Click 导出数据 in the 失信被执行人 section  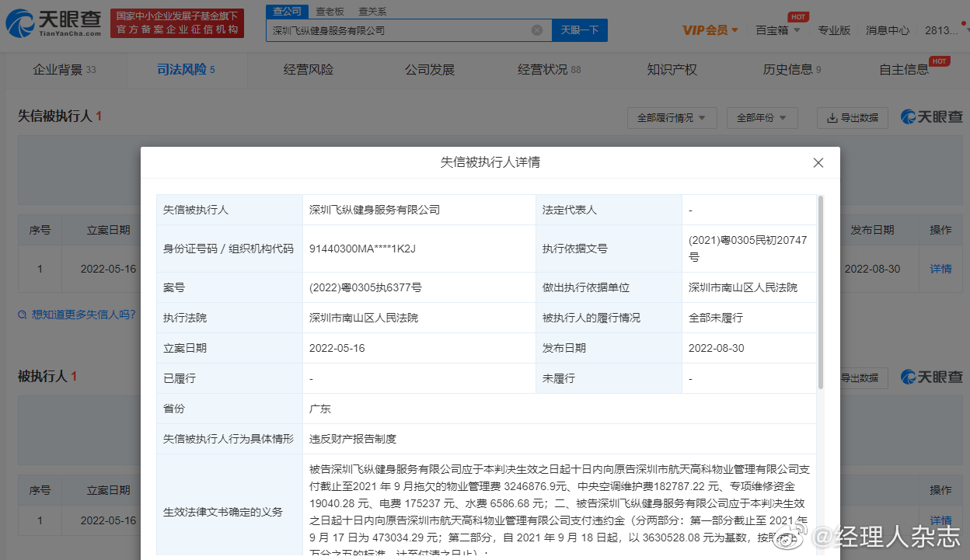(x=852, y=118)
